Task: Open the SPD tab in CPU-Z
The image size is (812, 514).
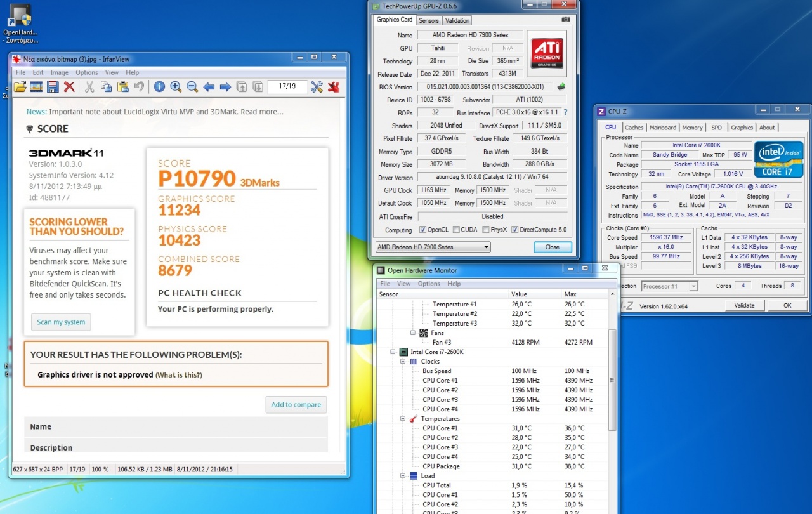Action: coord(716,128)
